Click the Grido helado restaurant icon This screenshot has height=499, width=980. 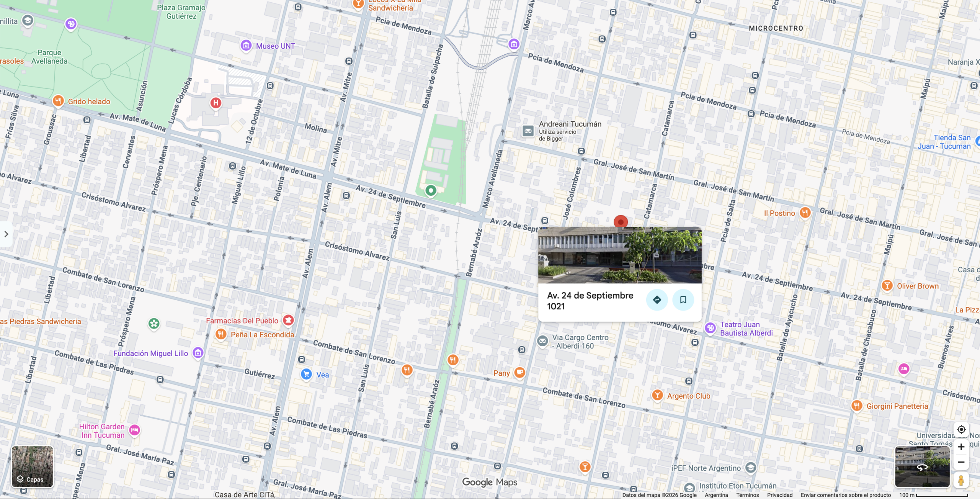pos(58,101)
